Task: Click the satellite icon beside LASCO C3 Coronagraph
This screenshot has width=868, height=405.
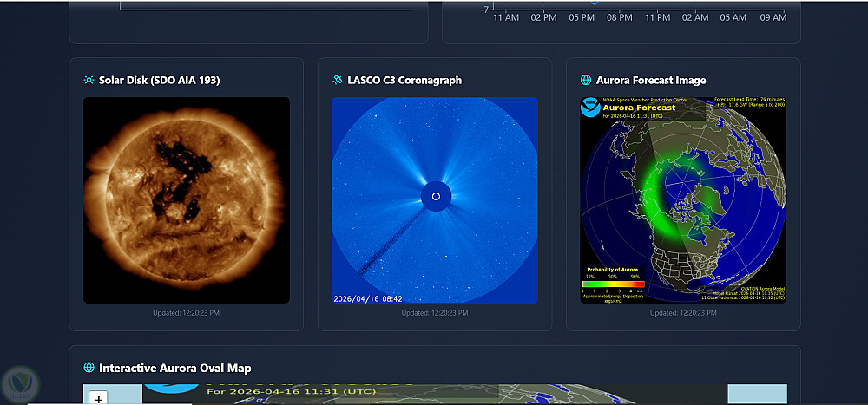Action: tap(337, 81)
